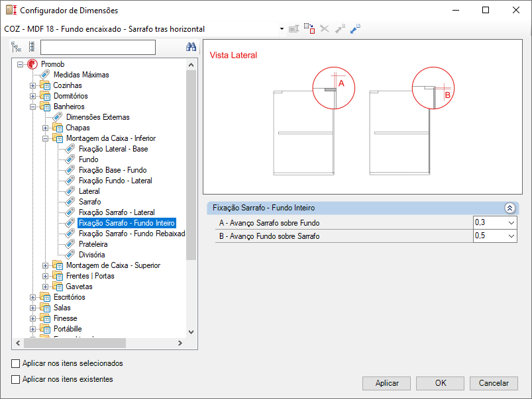The image size is (532, 399).
Task: Click the Escritórios folder icon
Action: 45,297
